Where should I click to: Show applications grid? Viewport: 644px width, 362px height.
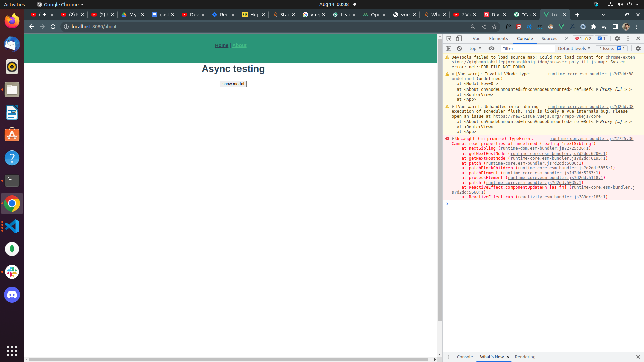(x=12, y=350)
